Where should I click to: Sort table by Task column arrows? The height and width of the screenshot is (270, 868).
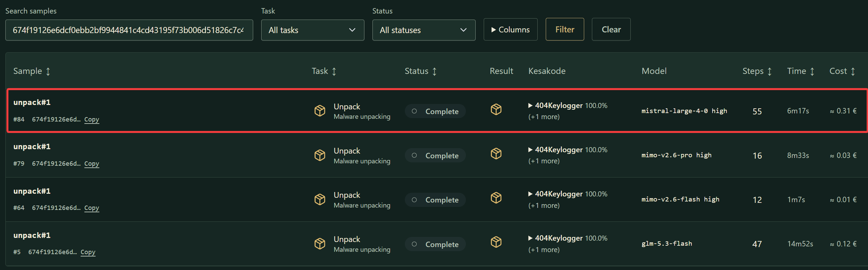[334, 71]
